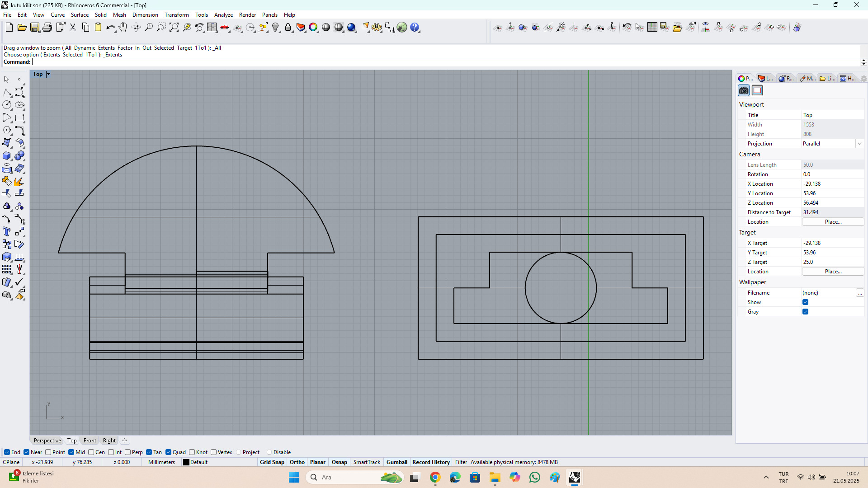The width and height of the screenshot is (868, 488).
Task: Toggle the Mid osnap checkbox
Action: (71, 452)
